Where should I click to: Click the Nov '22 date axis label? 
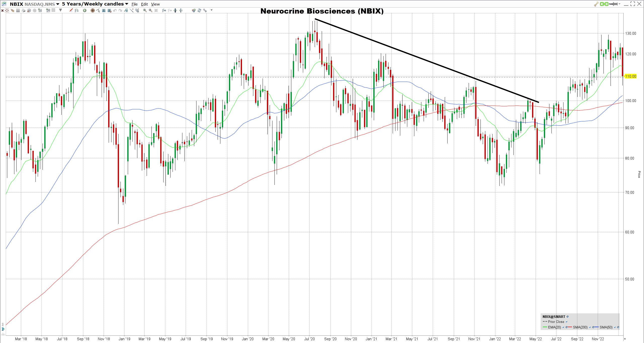(598, 339)
